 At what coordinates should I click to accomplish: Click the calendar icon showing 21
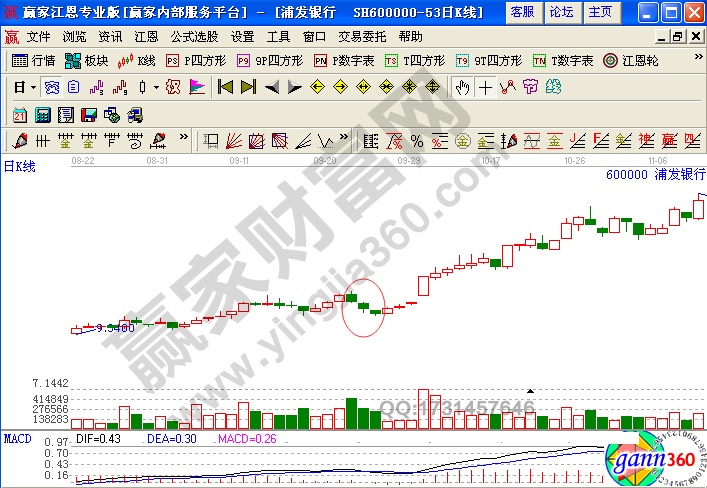point(20,113)
